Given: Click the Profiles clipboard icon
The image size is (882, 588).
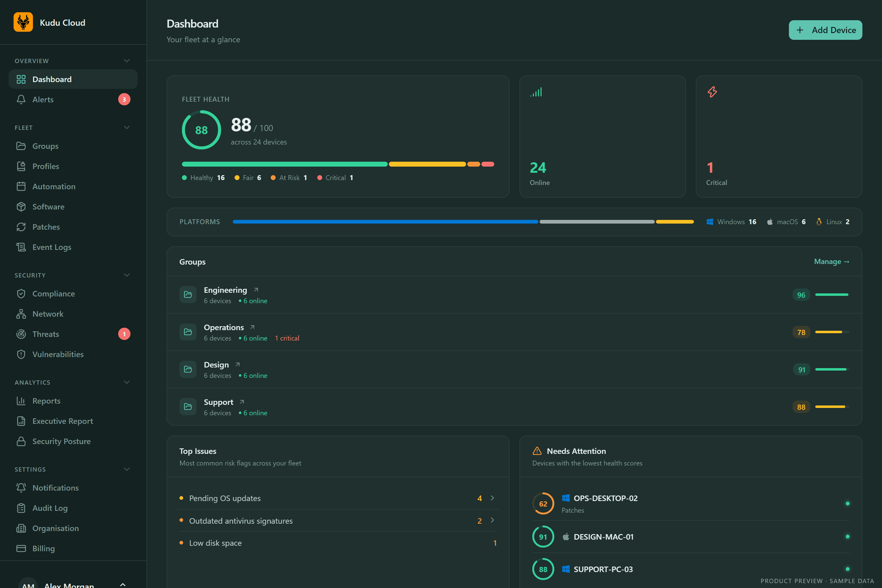Looking at the screenshot, I should (x=21, y=166).
